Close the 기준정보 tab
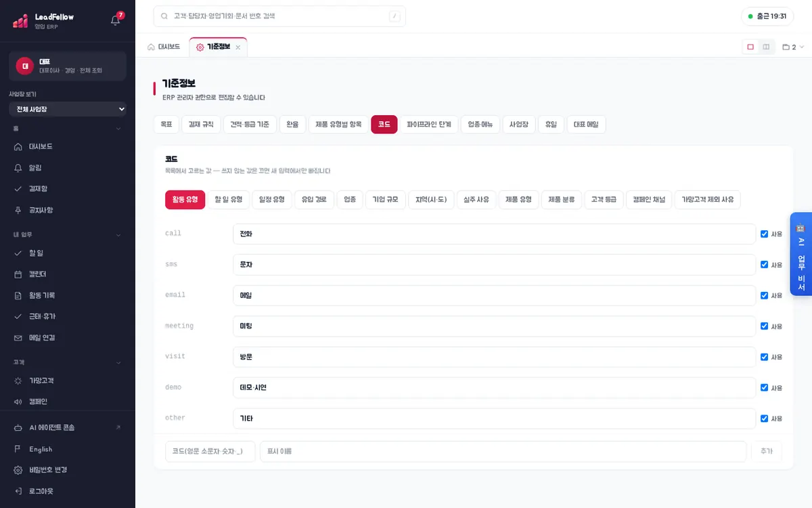This screenshot has height=508, width=812. pos(238,47)
